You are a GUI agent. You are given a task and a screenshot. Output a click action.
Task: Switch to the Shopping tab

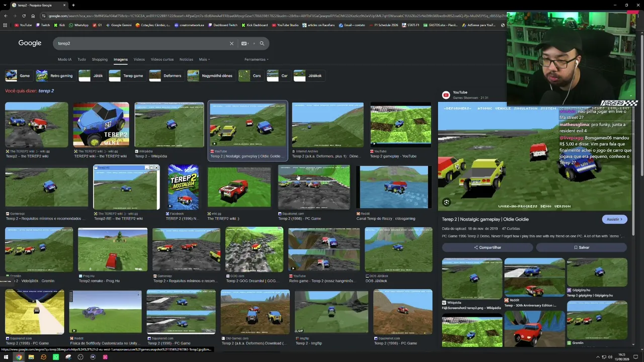tap(100, 59)
